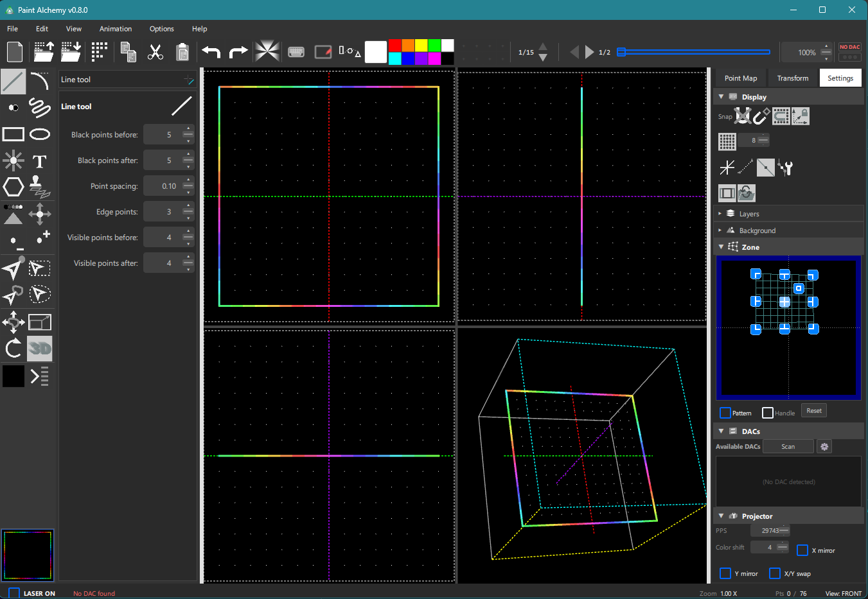This screenshot has height=599, width=868.
Task: Select the Star burst tool
Action: [13, 161]
